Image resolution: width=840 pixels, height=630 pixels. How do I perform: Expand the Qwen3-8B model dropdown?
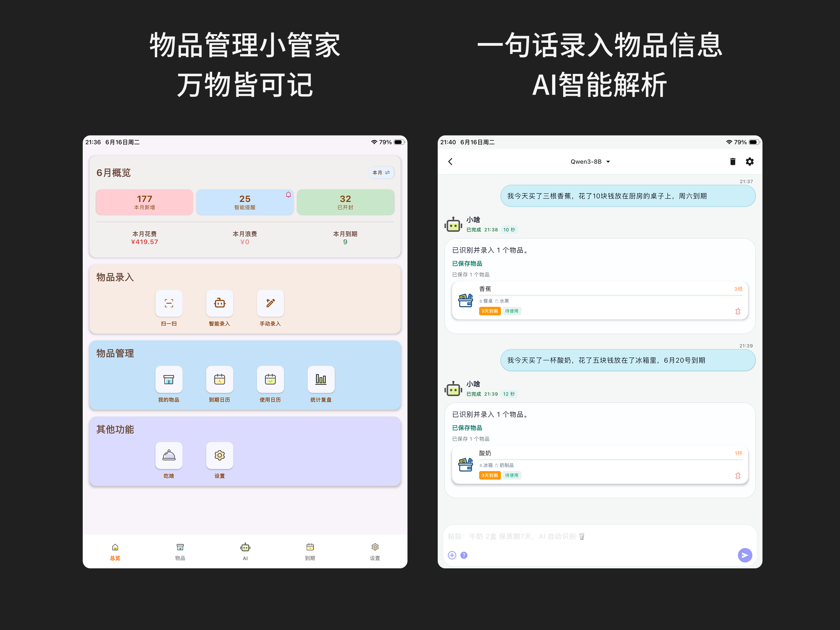590,162
